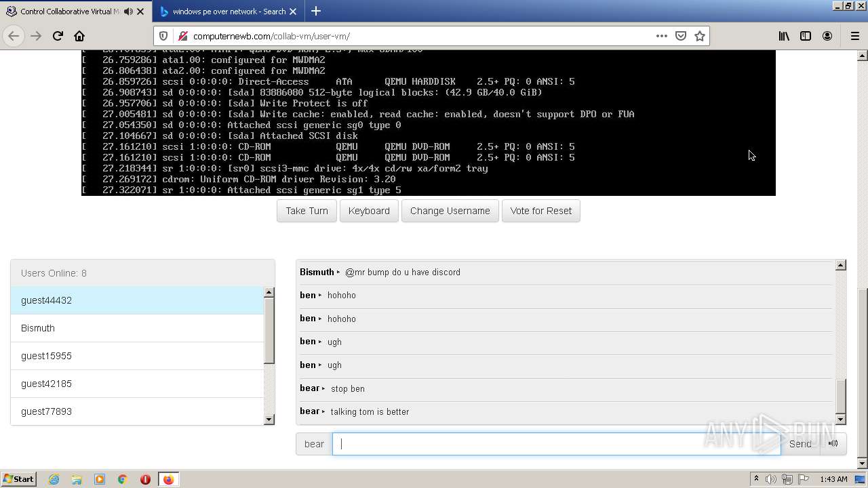Click page scrollbar down arrow
The height and width of the screenshot is (488, 868).
tap(863, 464)
